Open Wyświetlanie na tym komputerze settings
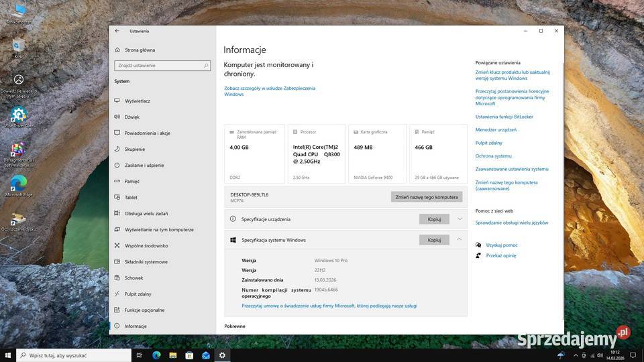Viewport: 644px width, 362px height. pyautogui.click(x=159, y=229)
